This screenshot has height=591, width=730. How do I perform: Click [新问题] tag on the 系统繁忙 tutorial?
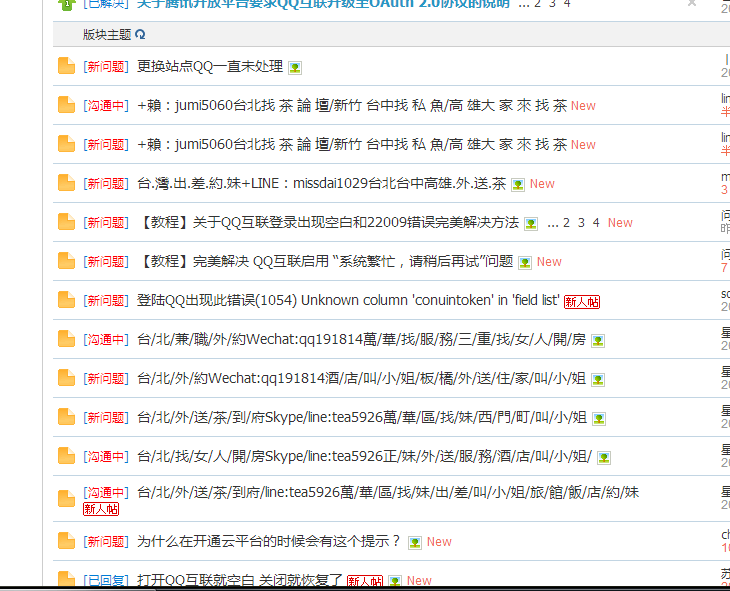(106, 262)
